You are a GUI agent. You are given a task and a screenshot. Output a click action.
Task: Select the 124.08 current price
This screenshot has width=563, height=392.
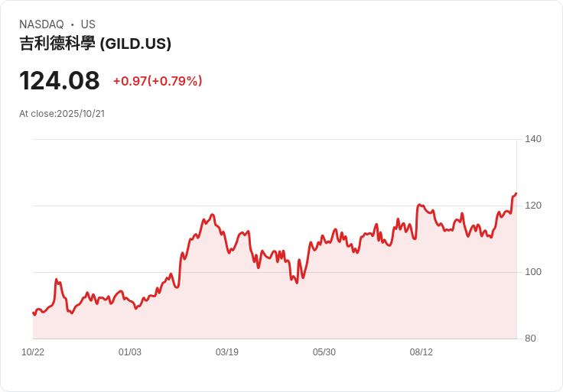click(59, 81)
